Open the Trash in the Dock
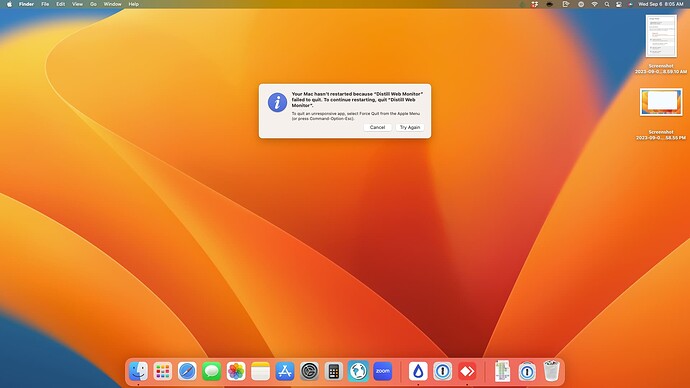The width and height of the screenshot is (690, 388). pyautogui.click(x=551, y=371)
